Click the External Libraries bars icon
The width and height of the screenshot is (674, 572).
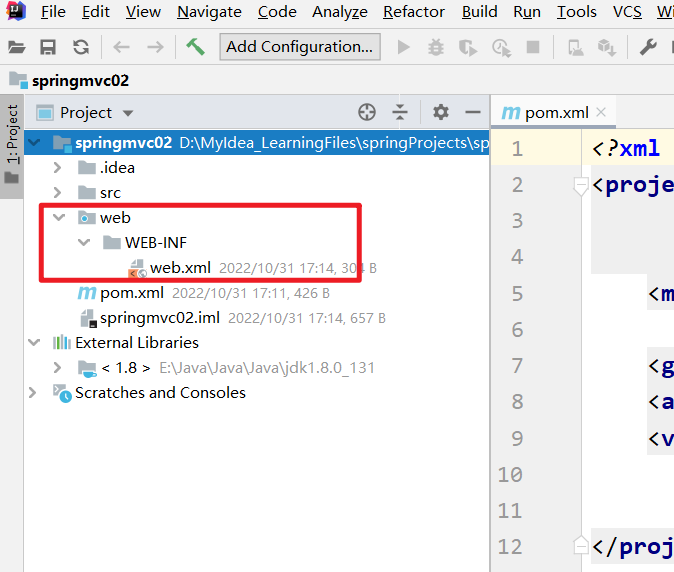(x=61, y=343)
